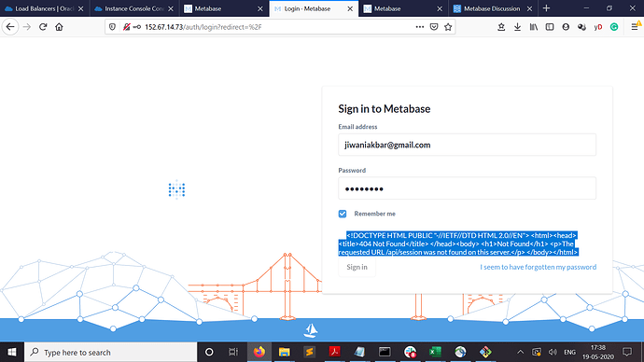Open page actions three-dots menu in address bar
Screen dimensions: 644x362
pos(419,27)
